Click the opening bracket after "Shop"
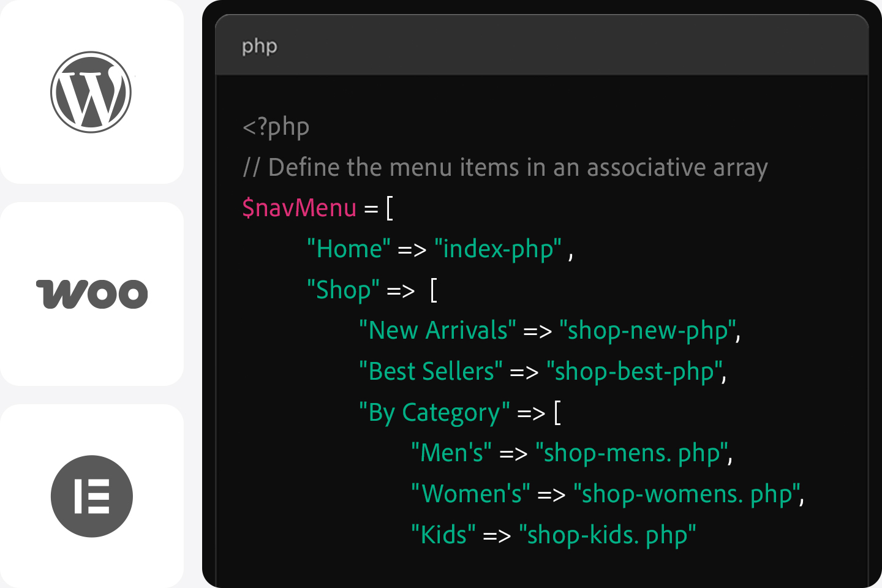882x588 pixels. pyautogui.click(x=434, y=290)
